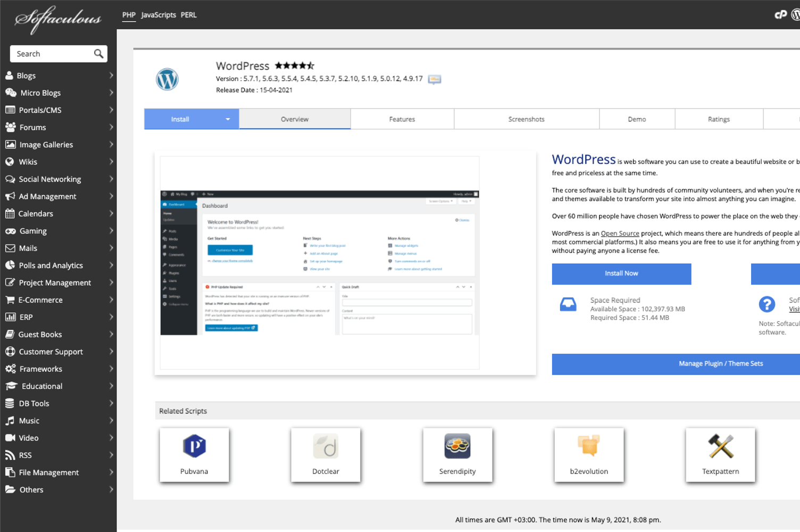Open the Textpattern script icon
This screenshot has width=800, height=532.
point(720,446)
